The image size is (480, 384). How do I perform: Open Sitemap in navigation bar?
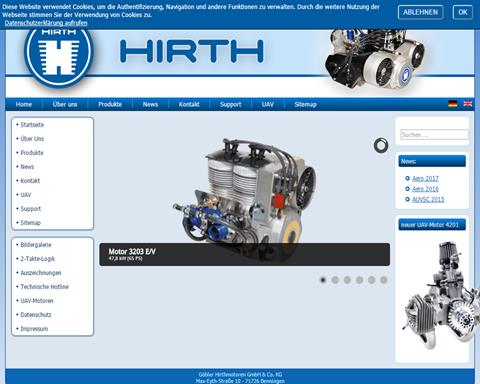point(305,104)
